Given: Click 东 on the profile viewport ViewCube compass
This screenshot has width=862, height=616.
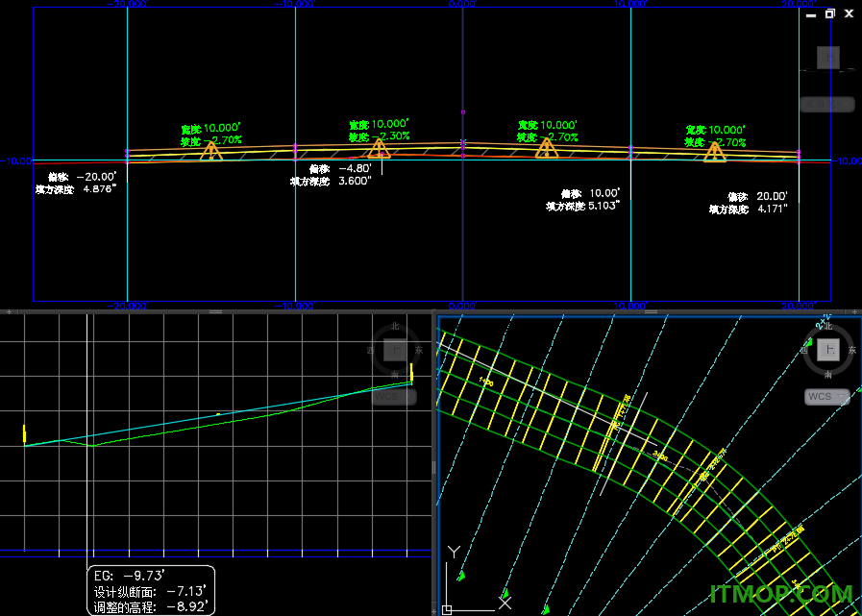Looking at the screenshot, I should click(x=419, y=350).
